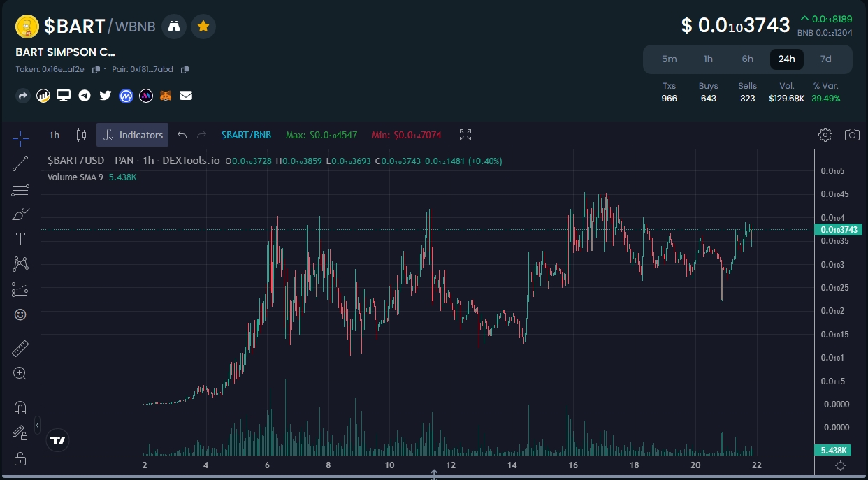Viewport: 868px width, 480px height.
Task: Open time axis settings gear bottom right
Action: [841, 465]
